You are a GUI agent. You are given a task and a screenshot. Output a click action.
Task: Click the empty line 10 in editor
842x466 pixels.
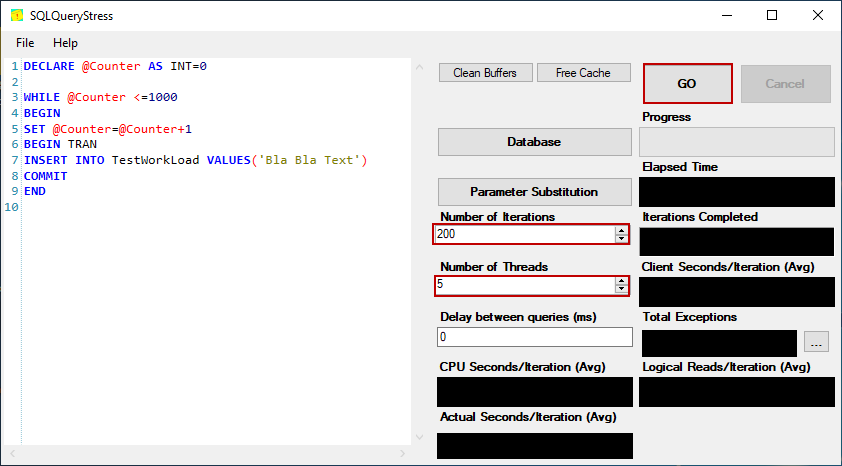click(x=215, y=207)
